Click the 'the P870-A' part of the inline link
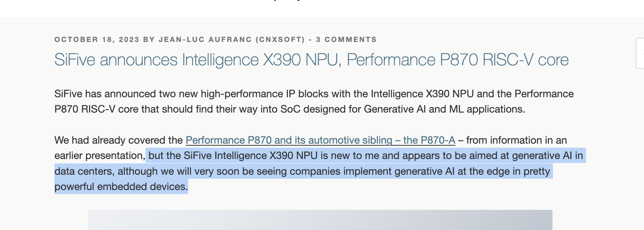Viewport: 644px width, 230px height. click(x=429, y=140)
